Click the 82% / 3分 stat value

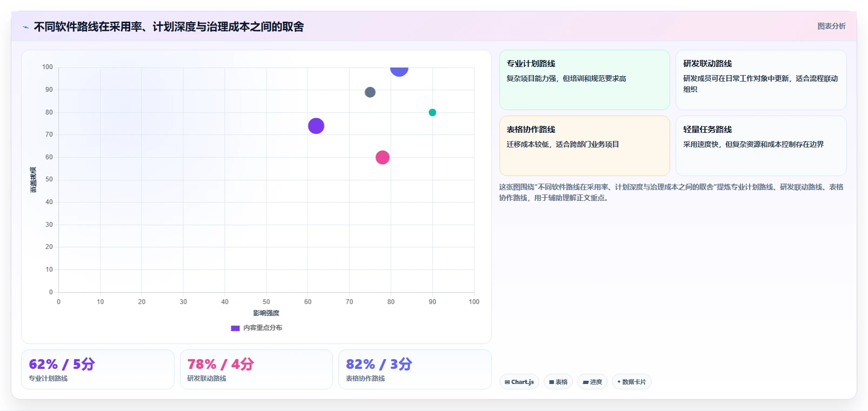(x=379, y=364)
